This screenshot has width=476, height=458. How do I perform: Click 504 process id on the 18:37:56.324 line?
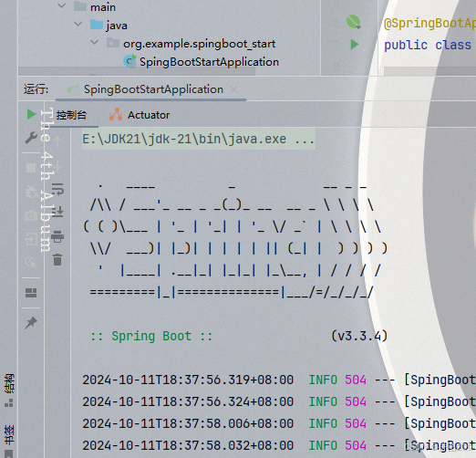click(x=356, y=401)
